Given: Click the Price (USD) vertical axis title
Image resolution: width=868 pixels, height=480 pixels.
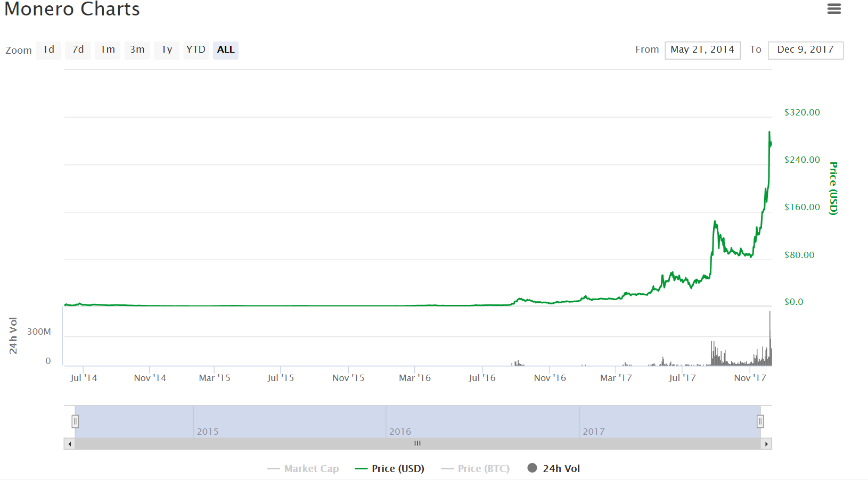Looking at the screenshot, I should coord(833,188).
